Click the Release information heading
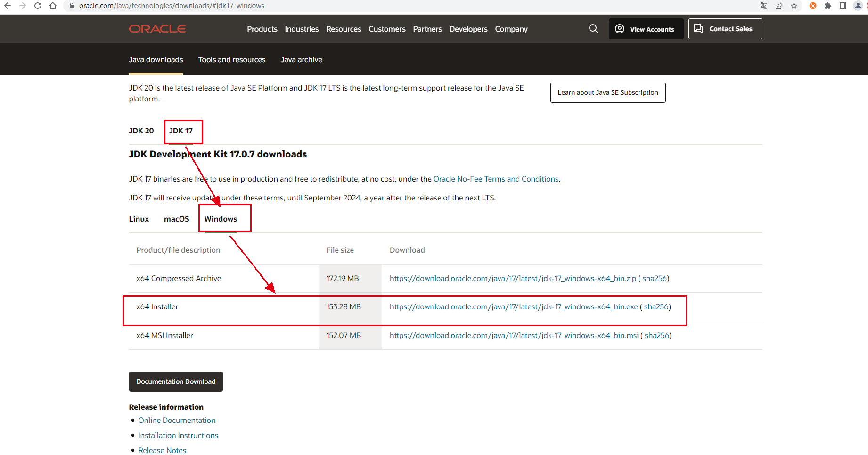The image size is (868, 455). pos(166,407)
